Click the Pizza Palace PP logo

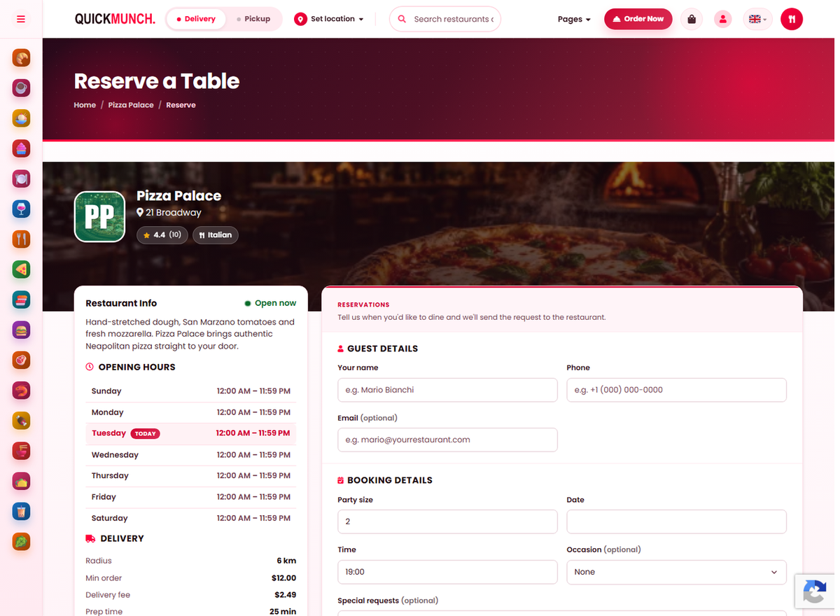99,217
